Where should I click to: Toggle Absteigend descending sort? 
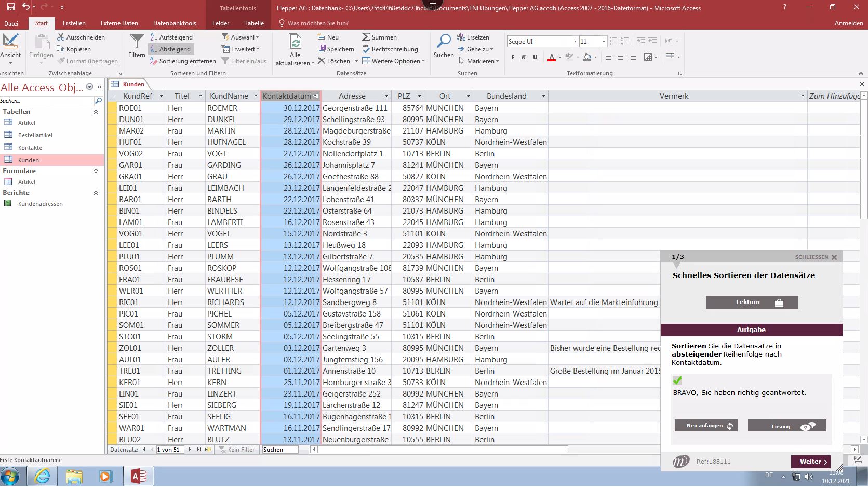pyautogui.click(x=171, y=49)
